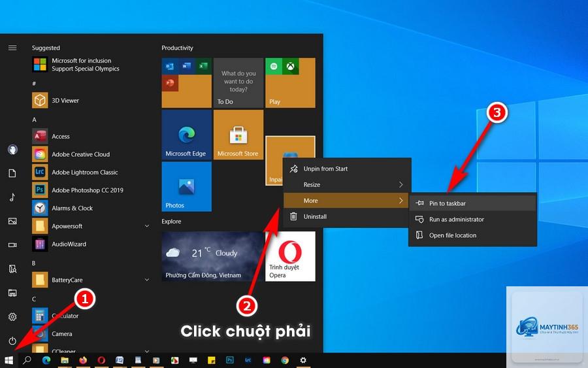Open Creative Cloud taskbar icon
This screenshot has height=368, width=588.
coord(267,360)
